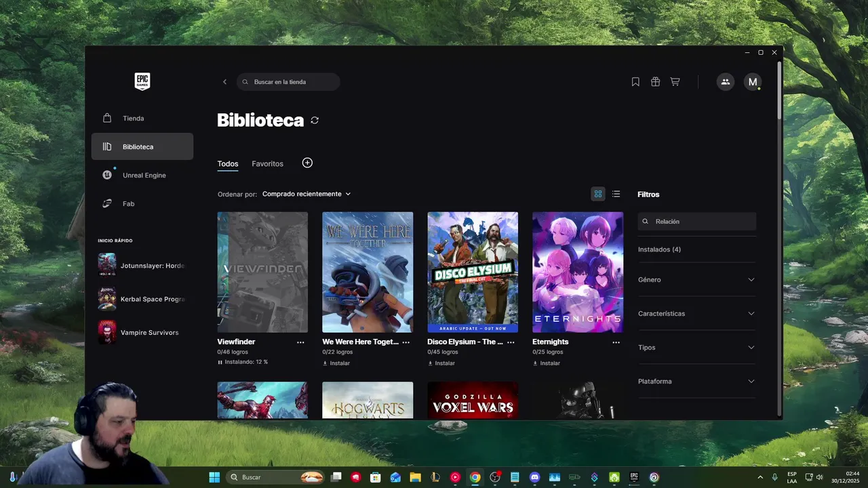
Task: Open Godzilla Voxel Wars cover
Action: 473,400
